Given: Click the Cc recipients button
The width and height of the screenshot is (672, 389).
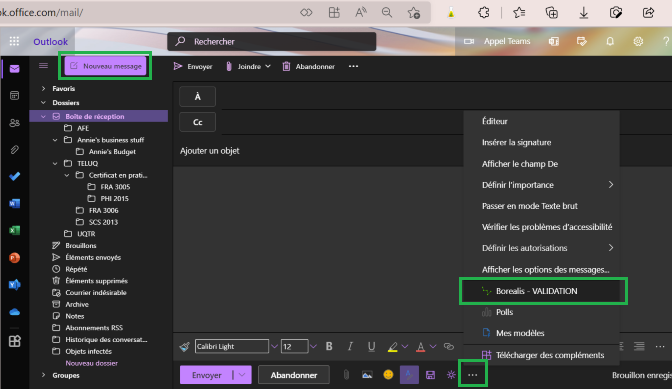Looking at the screenshot, I should [x=198, y=122].
